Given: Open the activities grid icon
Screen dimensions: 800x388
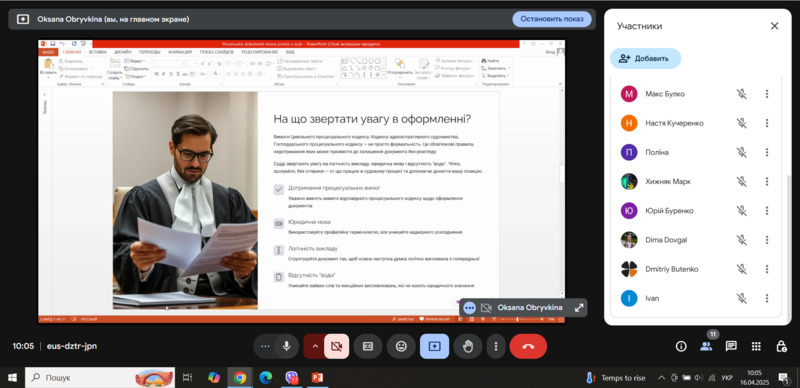Looking at the screenshot, I should (x=756, y=346).
